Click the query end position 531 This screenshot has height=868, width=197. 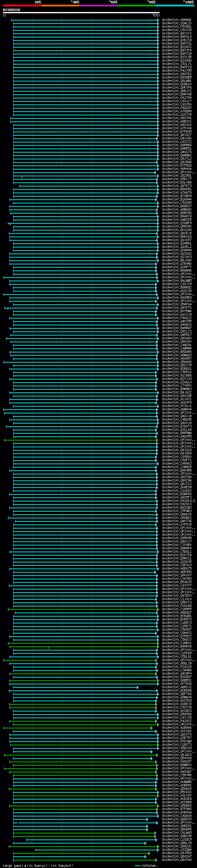tap(155, 15)
